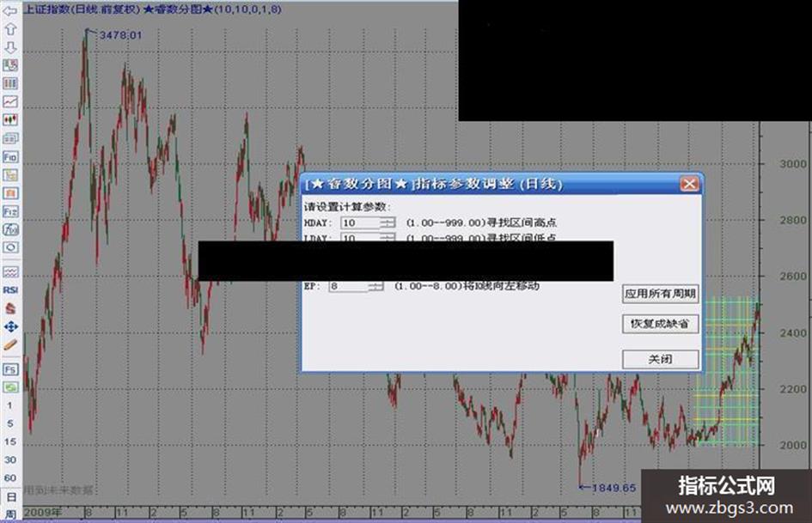Screen dimensions: 812x523
Task: Click the 关闭 button in dialog
Action: (660, 359)
